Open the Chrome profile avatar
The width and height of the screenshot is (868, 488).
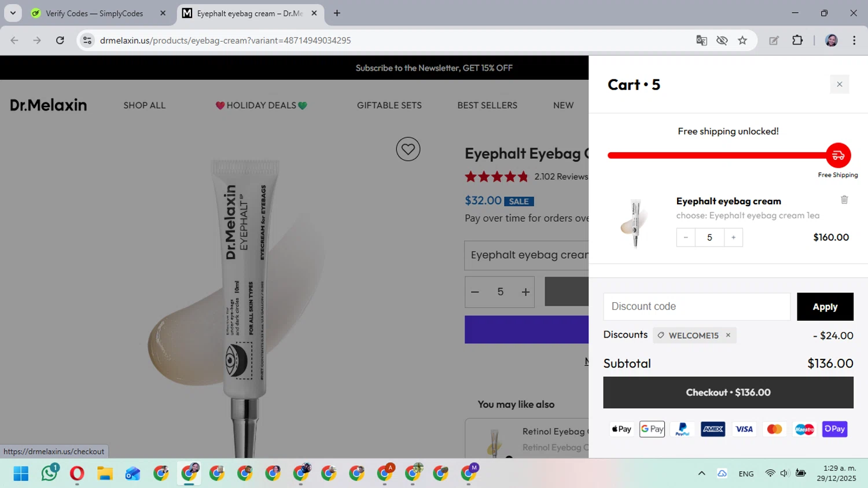pos(832,41)
